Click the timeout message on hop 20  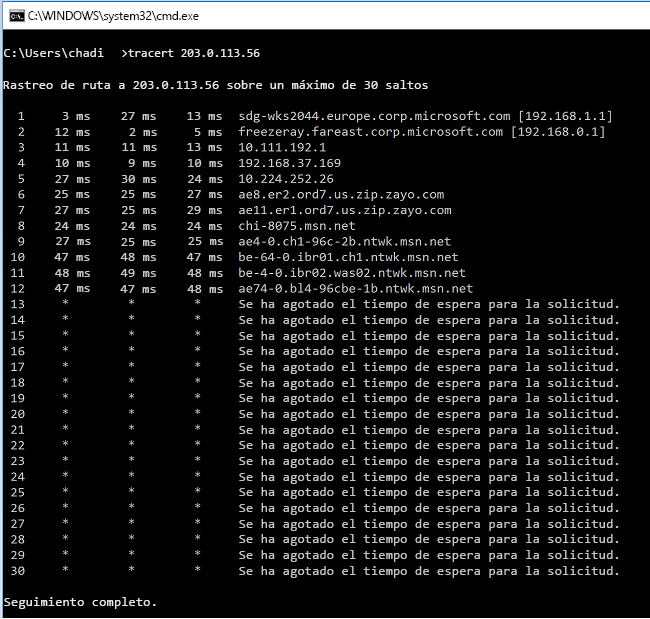(x=429, y=414)
